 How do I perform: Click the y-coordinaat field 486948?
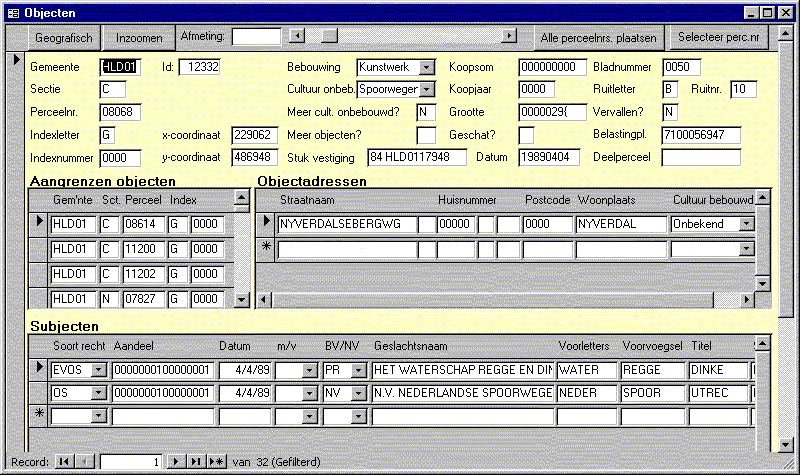[x=254, y=157]
